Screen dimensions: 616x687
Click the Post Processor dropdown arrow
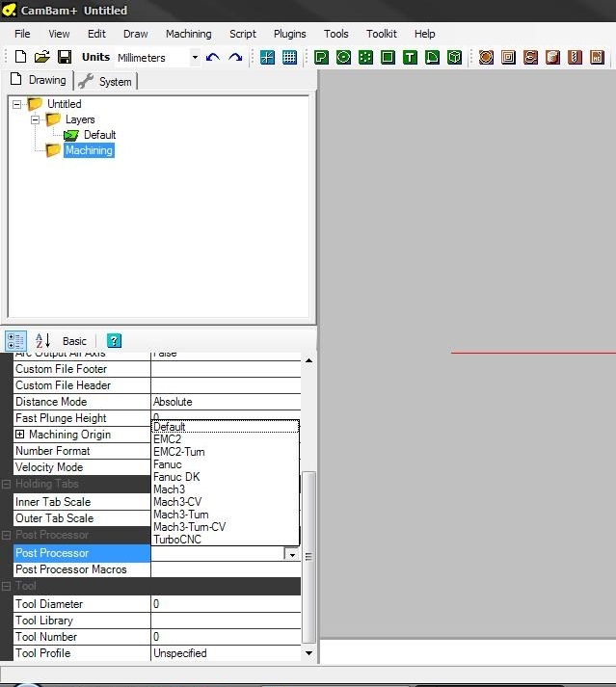(x=291, y=554)
